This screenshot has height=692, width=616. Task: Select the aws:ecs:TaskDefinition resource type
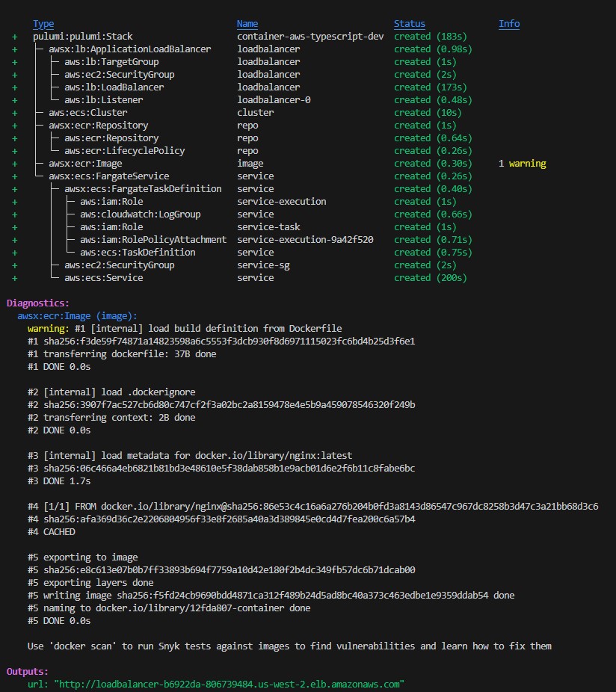(x=138, y=253)
